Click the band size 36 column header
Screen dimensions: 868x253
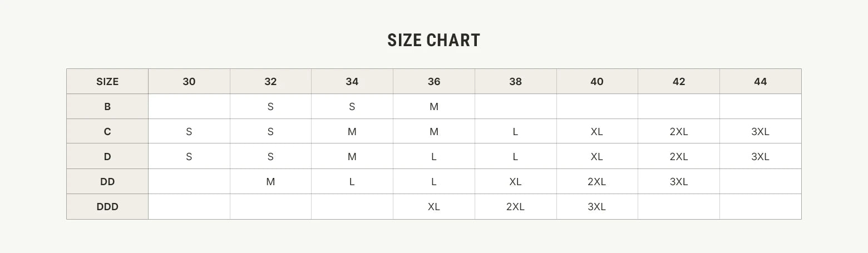[434, 81]
